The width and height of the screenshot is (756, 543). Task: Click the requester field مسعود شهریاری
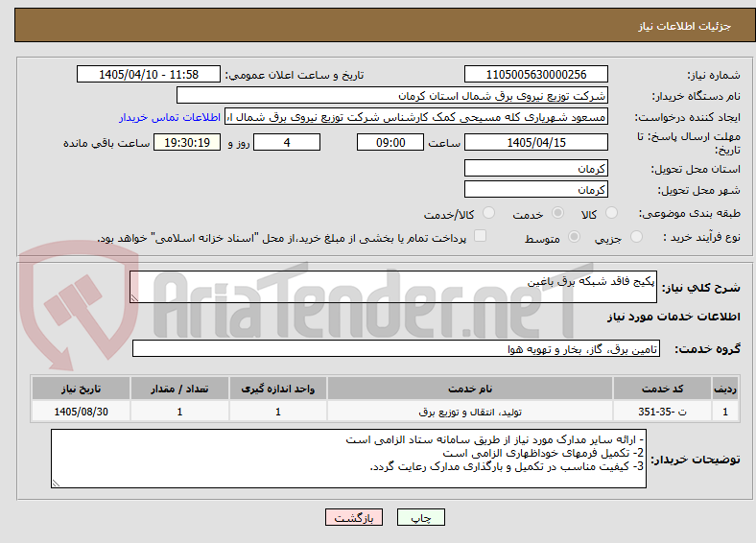[x=416, y=117]
